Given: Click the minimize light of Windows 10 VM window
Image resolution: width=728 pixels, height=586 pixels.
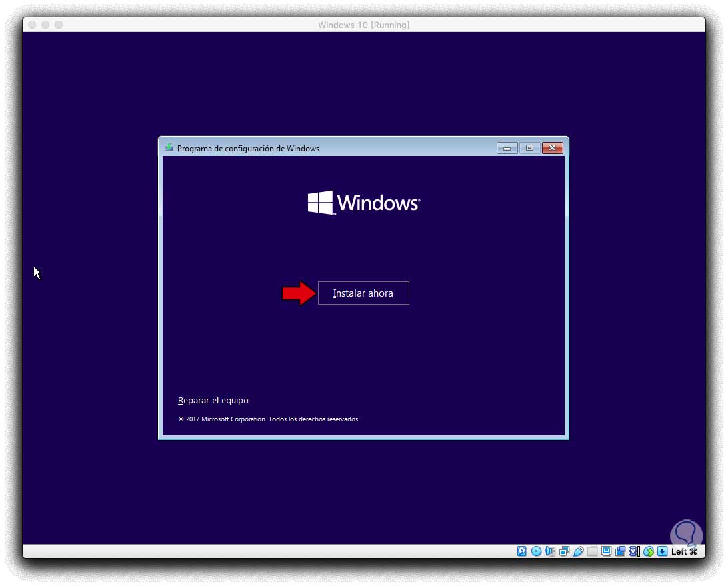Looking at the screenshot, I should (45, 25).
